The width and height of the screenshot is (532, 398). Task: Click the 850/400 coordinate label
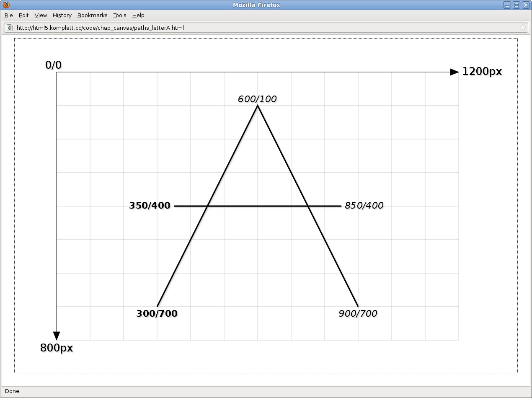tap(364, 206)
